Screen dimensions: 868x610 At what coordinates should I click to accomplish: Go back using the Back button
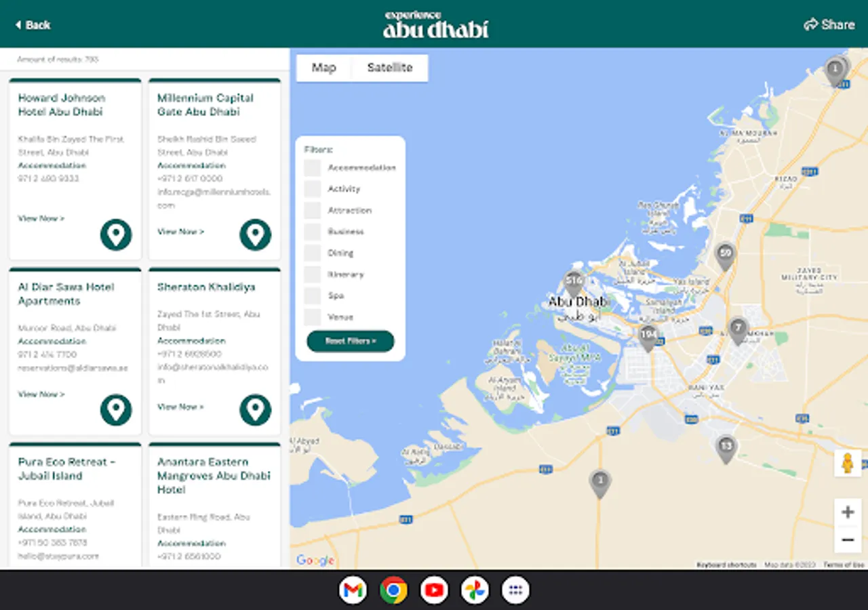[x=33, y=25]
